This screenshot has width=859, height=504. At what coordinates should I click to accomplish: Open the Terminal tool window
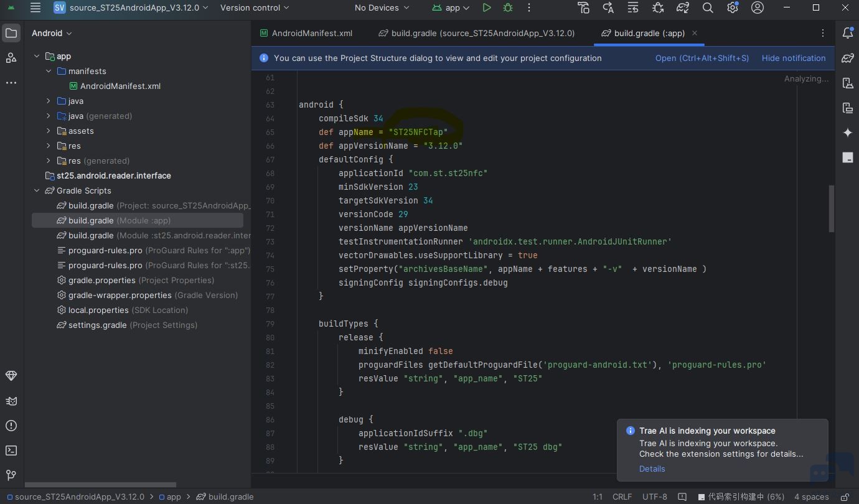[x=11, y=450]
